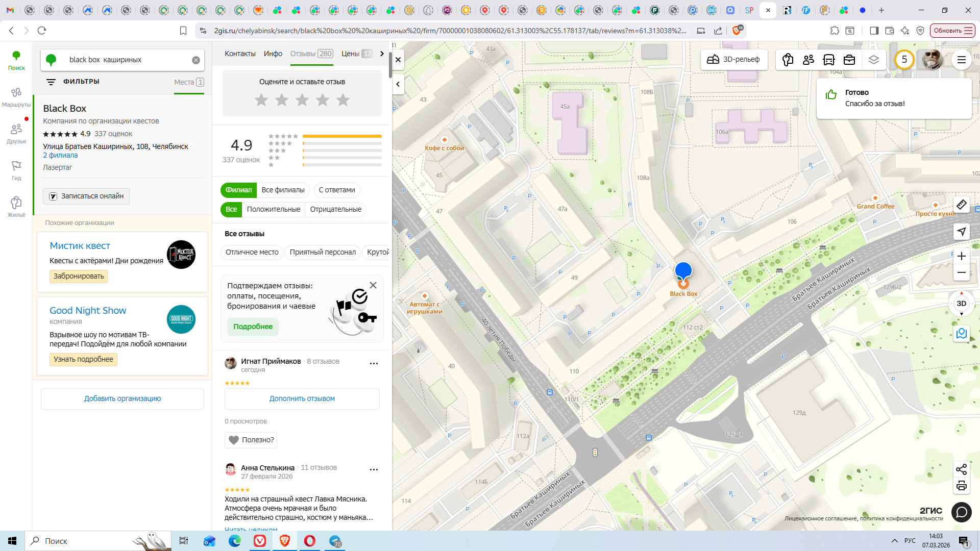The width and height of the screenshot is (980, 551).
Task: Toggle 3D-рельеф map mode
Action: pyautogui.click(x=733, y=60)
